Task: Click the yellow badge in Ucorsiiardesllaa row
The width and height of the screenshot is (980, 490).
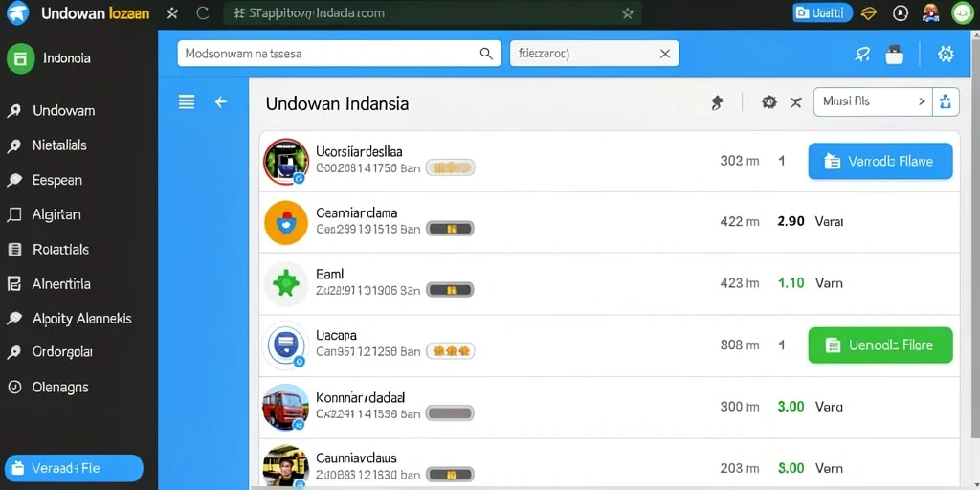Action: click(450, 167)
